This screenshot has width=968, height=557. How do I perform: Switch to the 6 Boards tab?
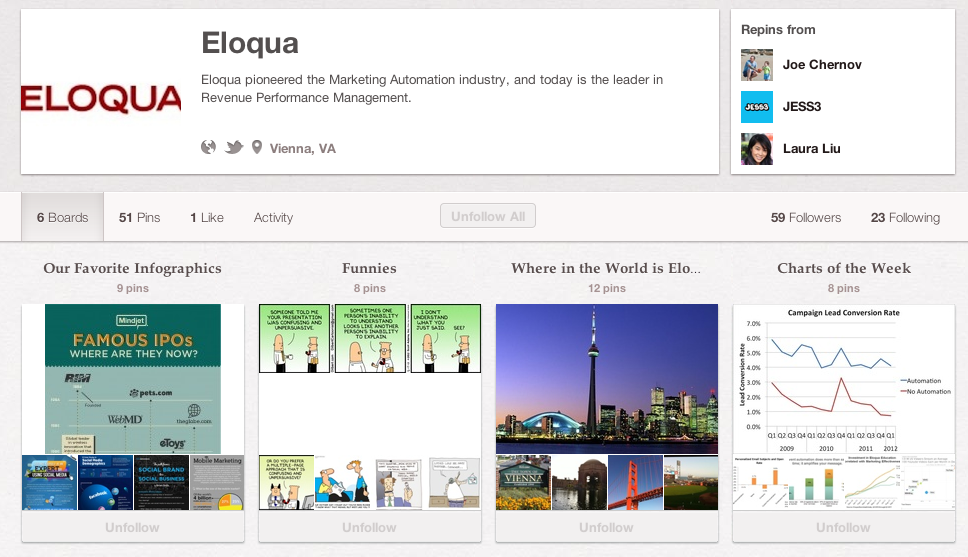tap(62, 217)
